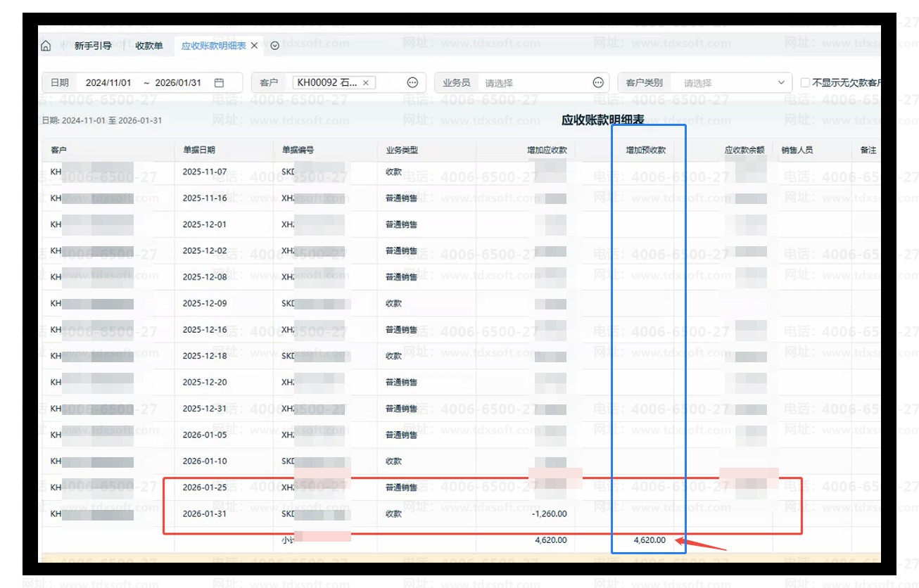Image resolution: width=919 pixels, height=588 pixels.
Task: Select the 应收账款明细表 tab
Action: (x=213, y=46)
